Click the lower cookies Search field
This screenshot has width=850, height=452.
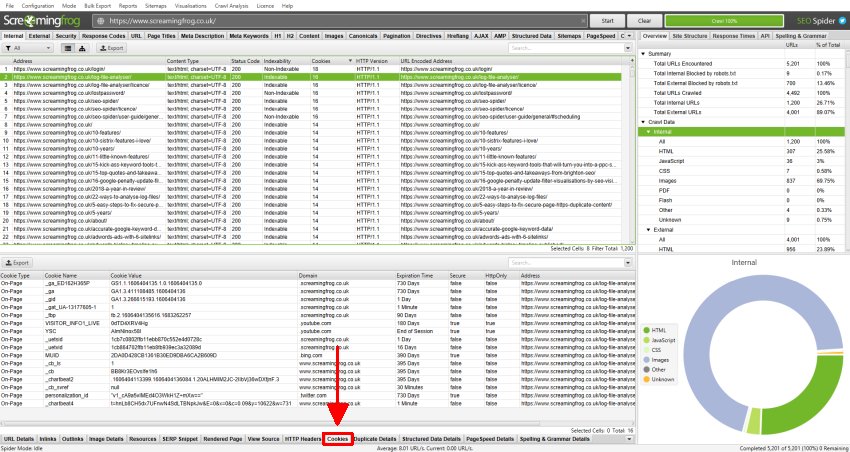[x=566, y=262]
